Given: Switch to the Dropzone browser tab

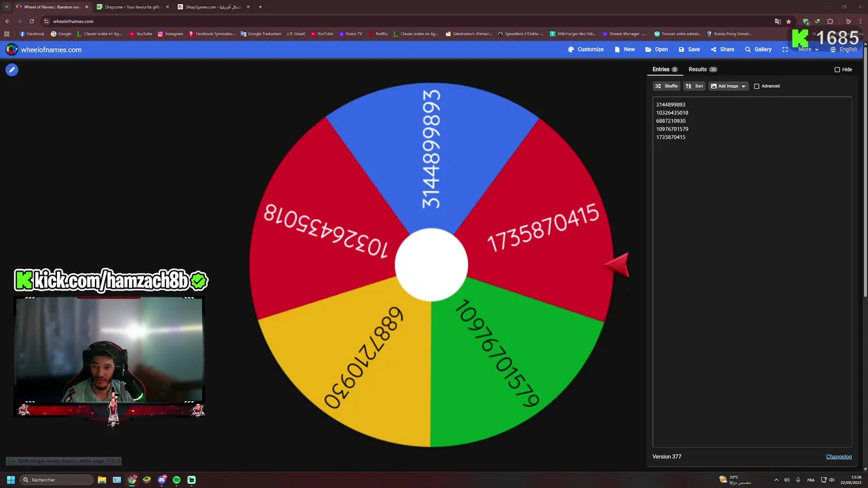Looking at the screenshot, I should (x=132, y=7).
